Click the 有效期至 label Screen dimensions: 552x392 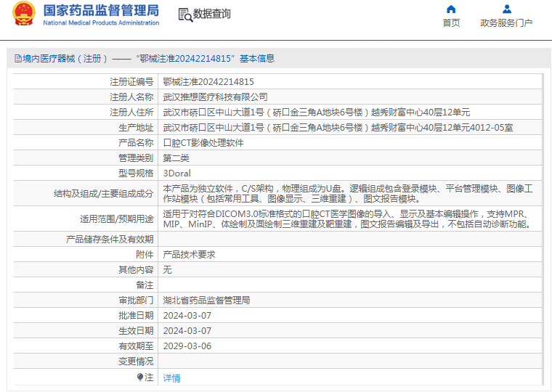pyautogui.click(x=136, y=346)
